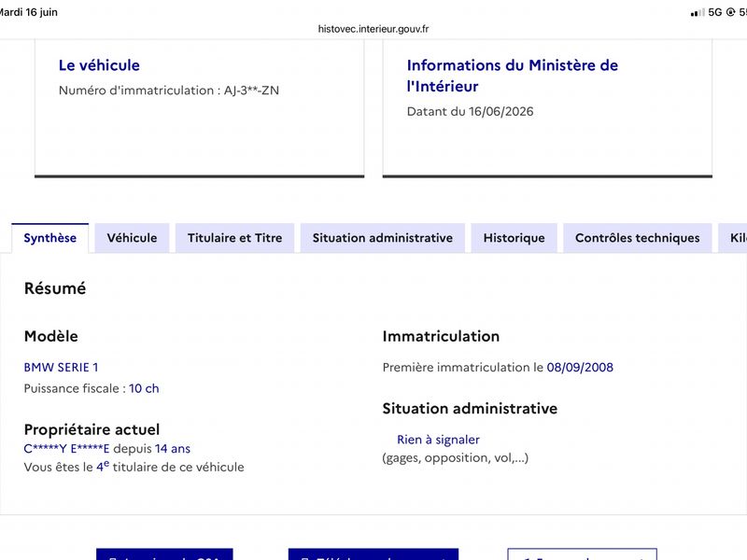Select the Synthèse tab

[50, 238]
